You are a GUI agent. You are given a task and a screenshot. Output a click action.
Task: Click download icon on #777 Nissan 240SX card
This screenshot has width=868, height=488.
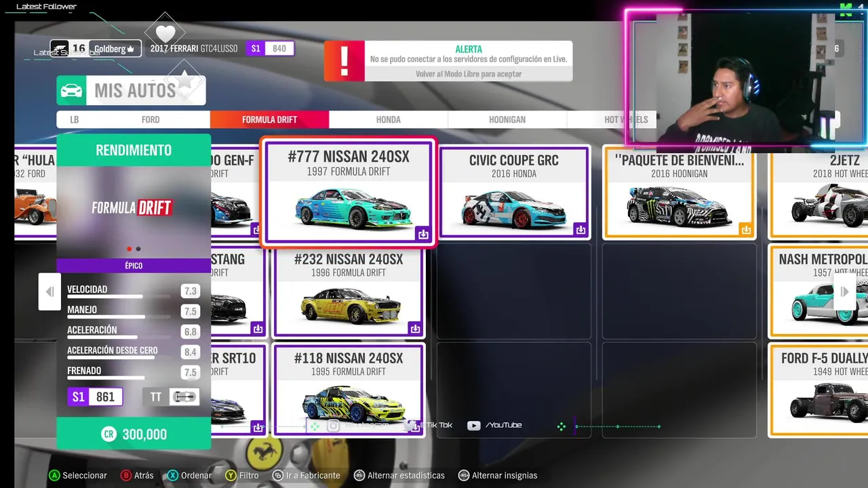tap(423, 235)
